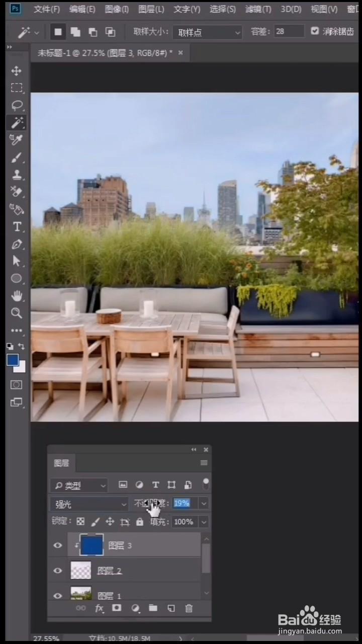Open the 强光 blend mode dropdown
The width and height of the screenshot is (362, 644).
tap(89, 504)
